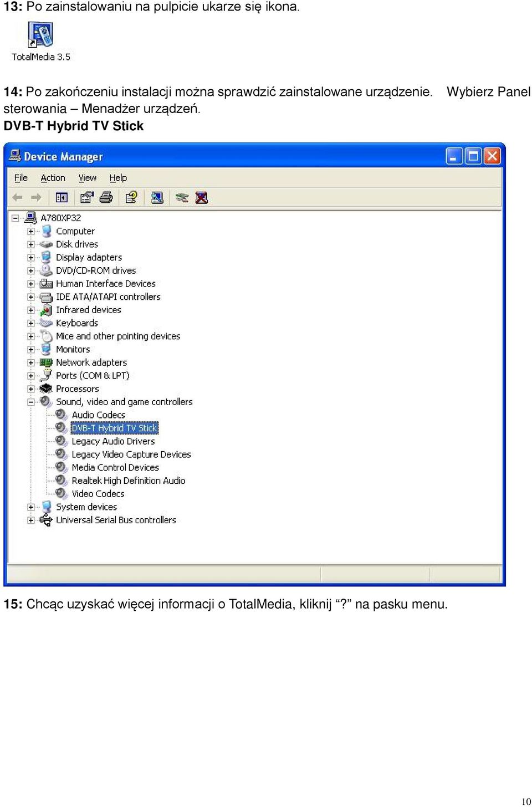The image size is (532, 807).
Task: Click the Print toolbar icon
Action: pyautogui.click(x=106, y=197)
